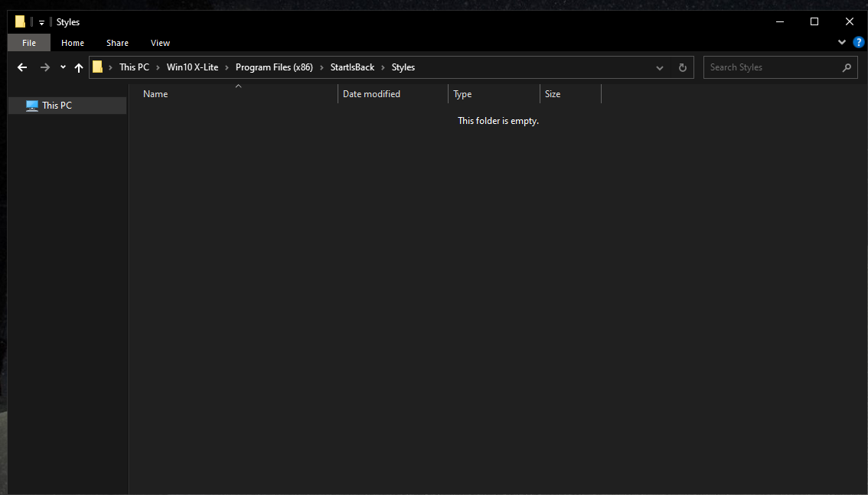Image resolution: width=868 pixels, height=495 pixels.
Task: Open Help with the question mark icon
Action: tap(859, 42)
